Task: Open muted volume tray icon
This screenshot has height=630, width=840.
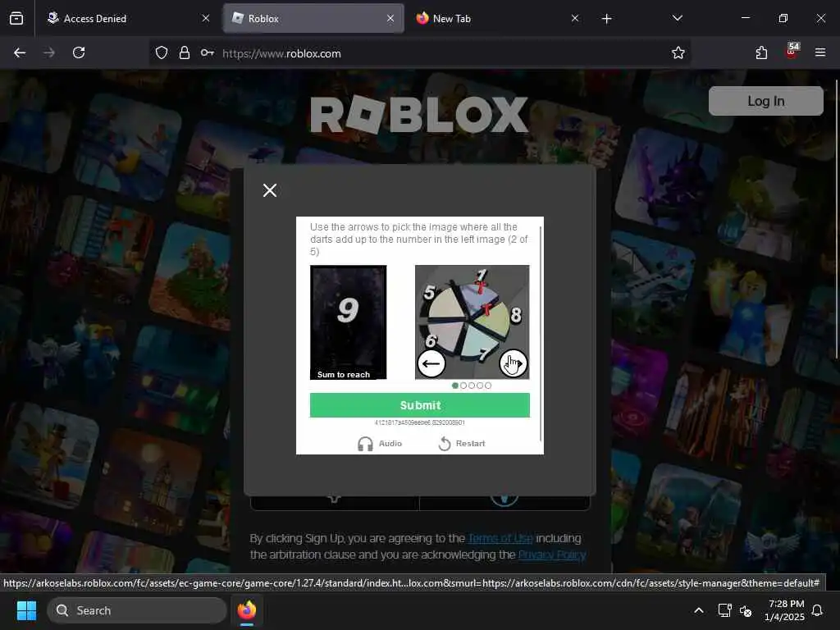Action: [745, 610]
